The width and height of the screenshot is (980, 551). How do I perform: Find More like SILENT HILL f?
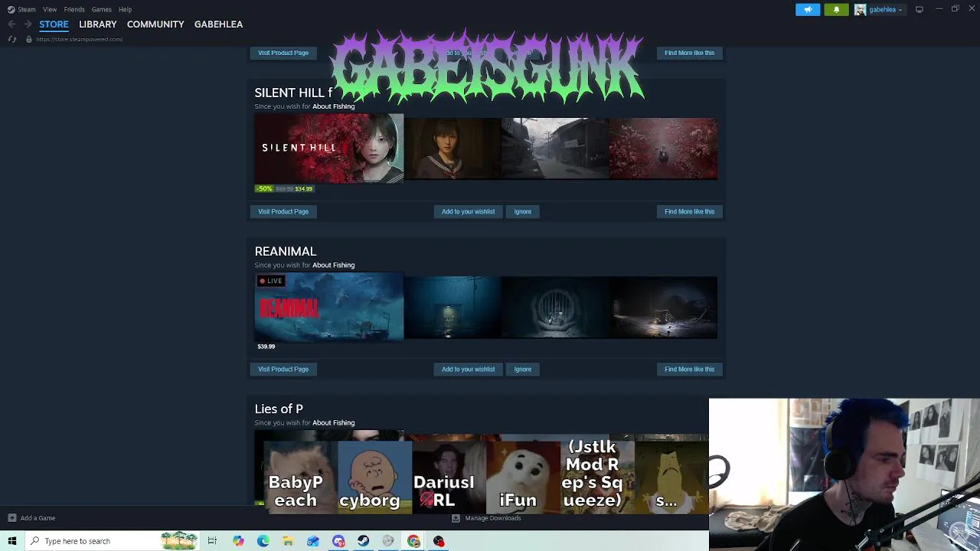pos(689,211)
